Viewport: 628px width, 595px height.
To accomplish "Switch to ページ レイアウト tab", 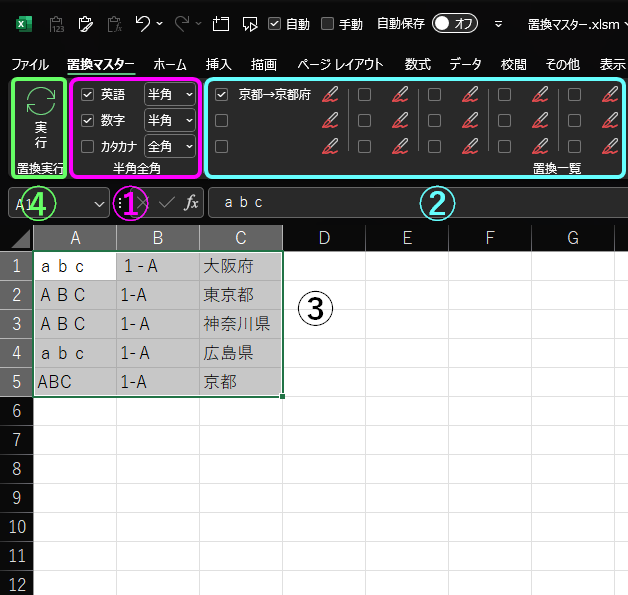I will [340, 64].
